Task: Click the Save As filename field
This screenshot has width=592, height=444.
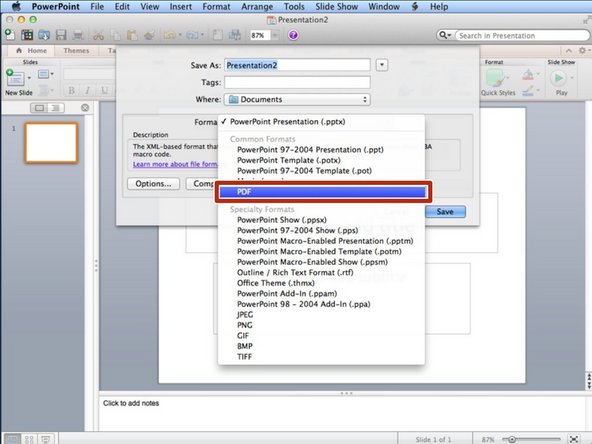Action: pos(297,65)
